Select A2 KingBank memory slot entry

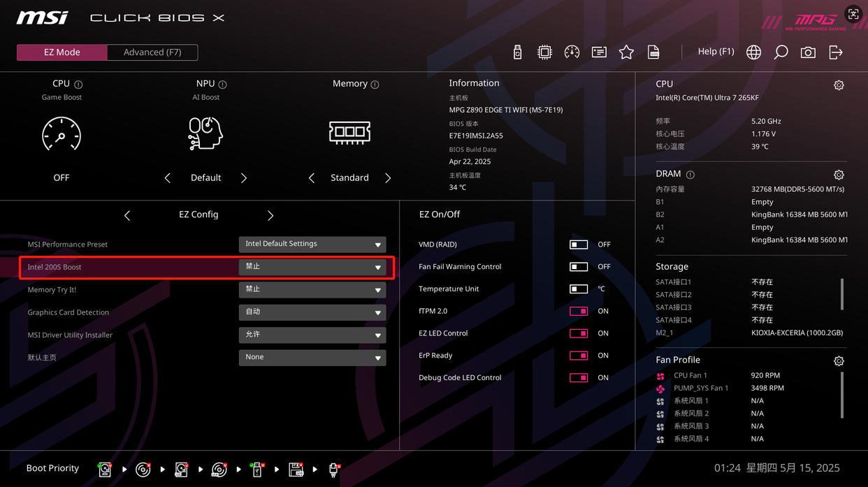(751, 240)
